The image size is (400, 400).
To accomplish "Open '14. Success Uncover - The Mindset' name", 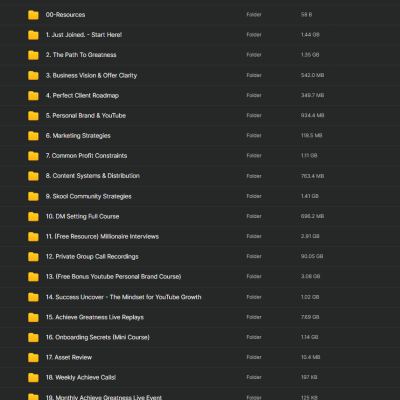I will 123,297.
